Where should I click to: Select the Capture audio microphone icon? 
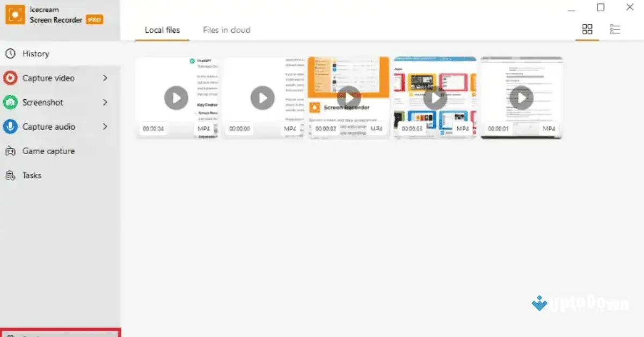coord(10,127)
